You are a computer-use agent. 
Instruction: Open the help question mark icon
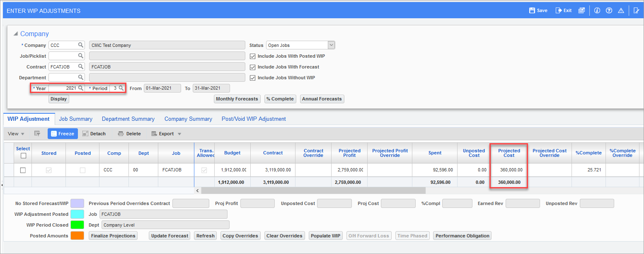pyautogui.click(x=609, y=10)
